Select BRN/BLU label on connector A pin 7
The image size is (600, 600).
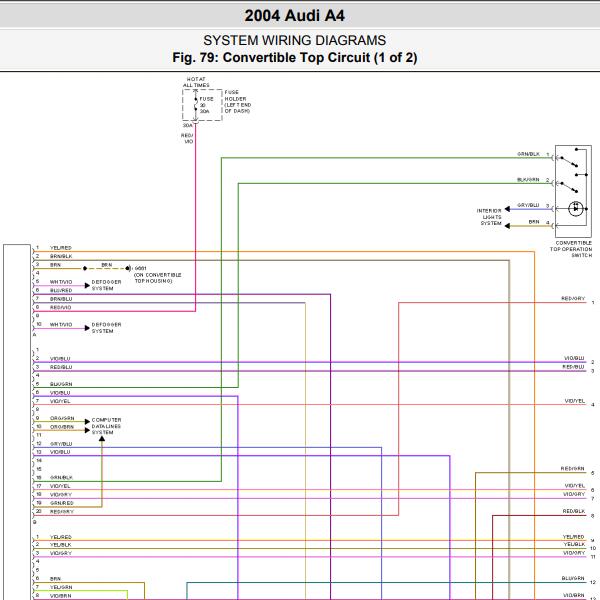61,299
